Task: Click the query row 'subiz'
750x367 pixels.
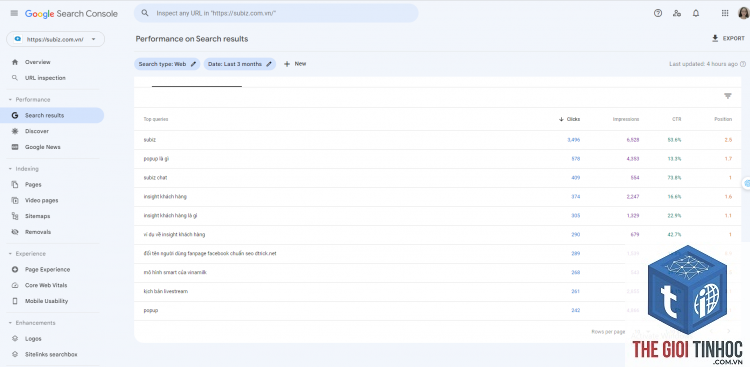Action: tap(438, 140)
